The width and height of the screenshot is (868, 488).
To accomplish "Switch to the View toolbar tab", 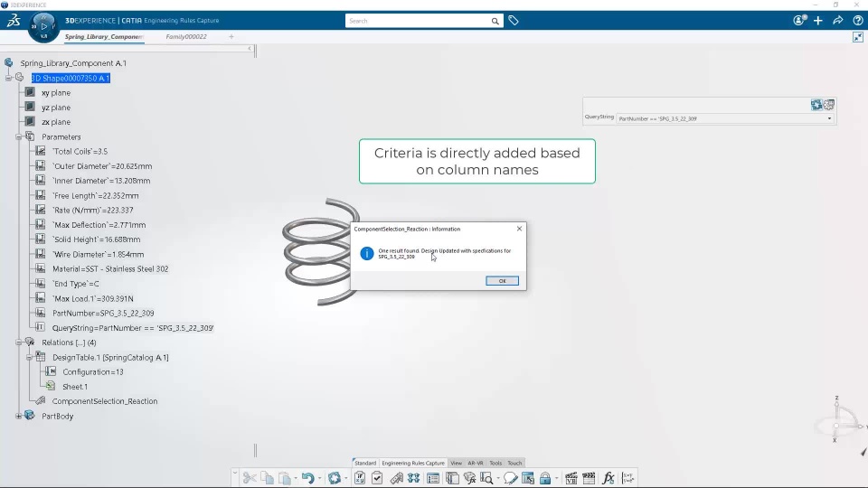I will click(456, 463).
